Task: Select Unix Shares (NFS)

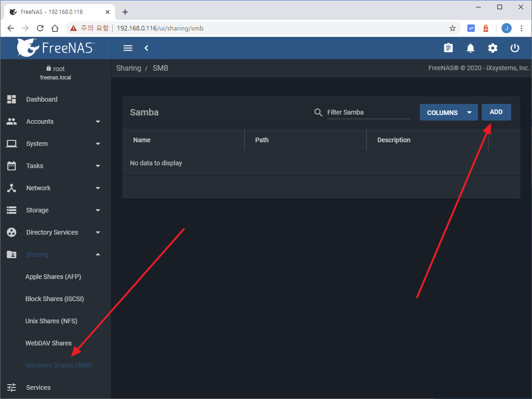Action: [x=51, y=321]
